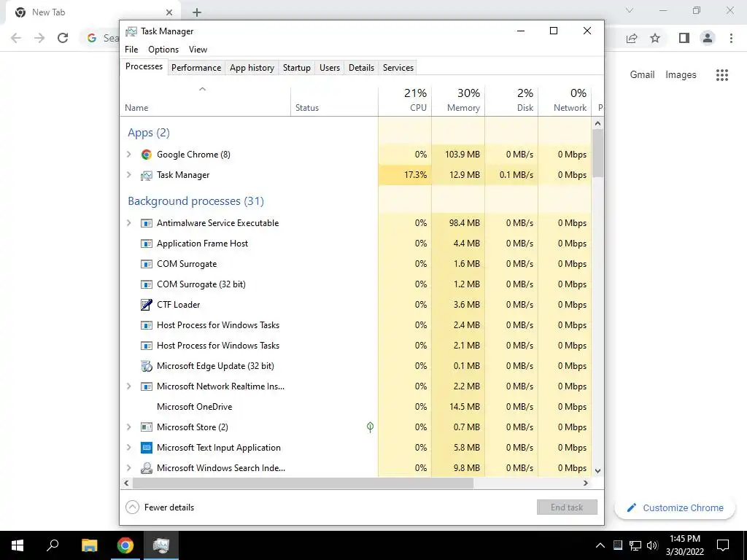Click the Microsoft Store process icon
The height and width of the screenshot is (560, 747).
pyautogui.click(x=146, y=427)
